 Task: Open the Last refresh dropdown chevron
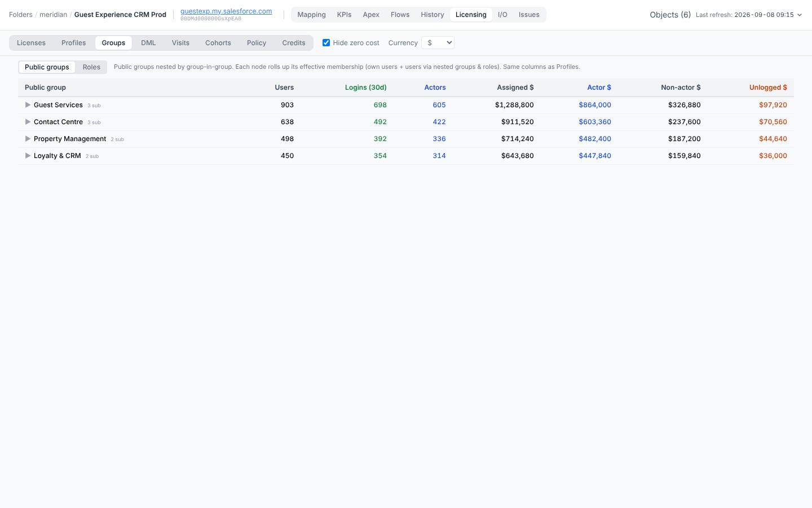800,15
